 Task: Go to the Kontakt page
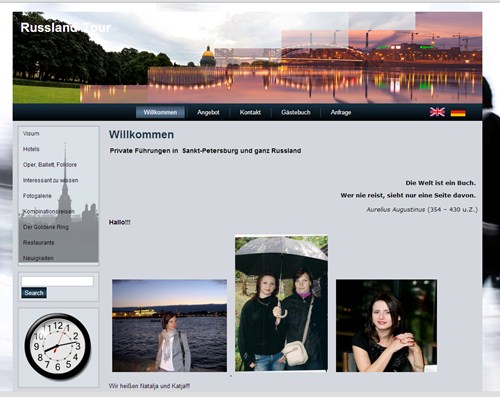coord(250,112)
